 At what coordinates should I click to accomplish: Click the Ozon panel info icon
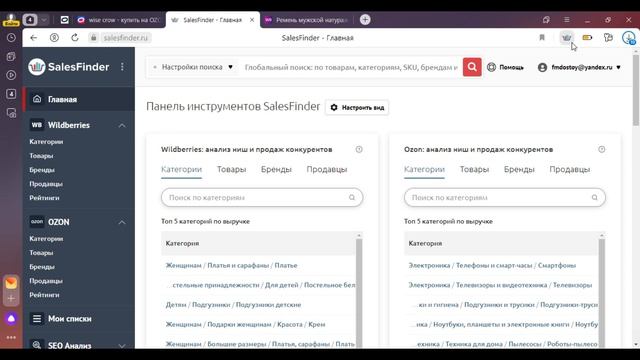(x=602, y=149)
